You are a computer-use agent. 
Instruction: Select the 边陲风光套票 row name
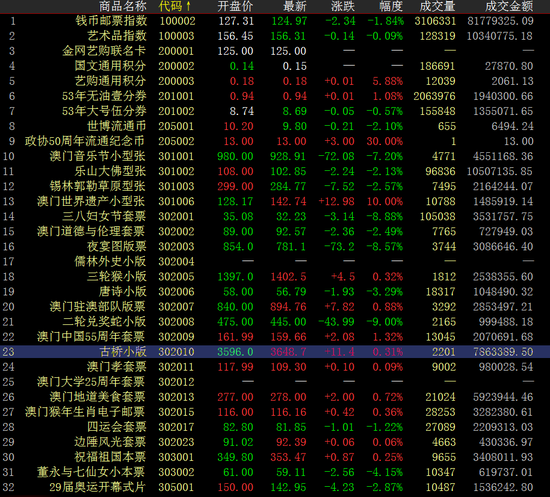point(110,442)
